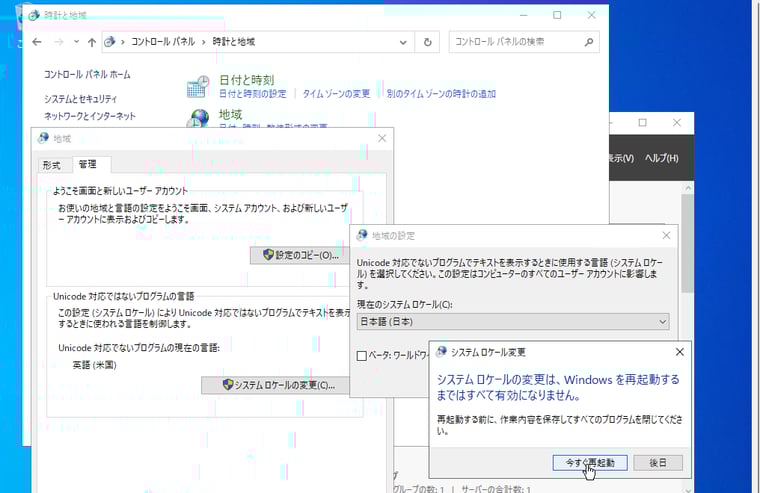760x493 pixels.
Task: Close the 地域 dialog
Action: pyautogui.click(x=382, y=139)
